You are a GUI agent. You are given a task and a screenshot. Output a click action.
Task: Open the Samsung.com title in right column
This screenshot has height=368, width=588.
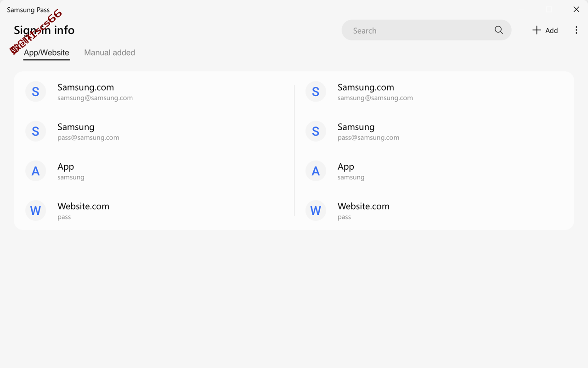(366, 87)
